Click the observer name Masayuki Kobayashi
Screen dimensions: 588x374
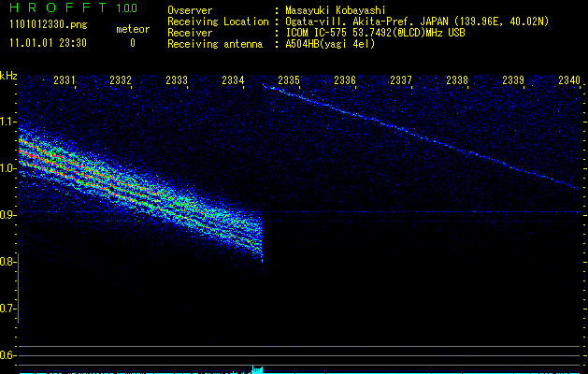[336, 10]
